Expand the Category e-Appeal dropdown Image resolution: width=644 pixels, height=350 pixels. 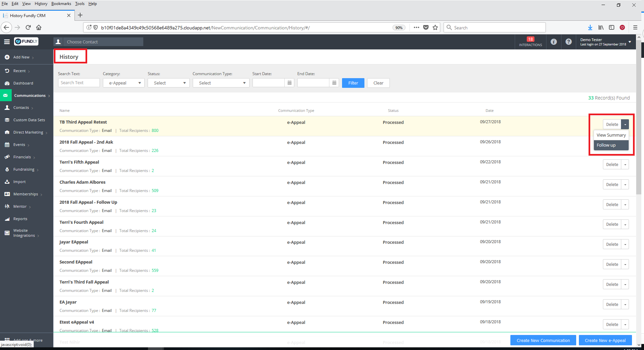pos(124,83)
